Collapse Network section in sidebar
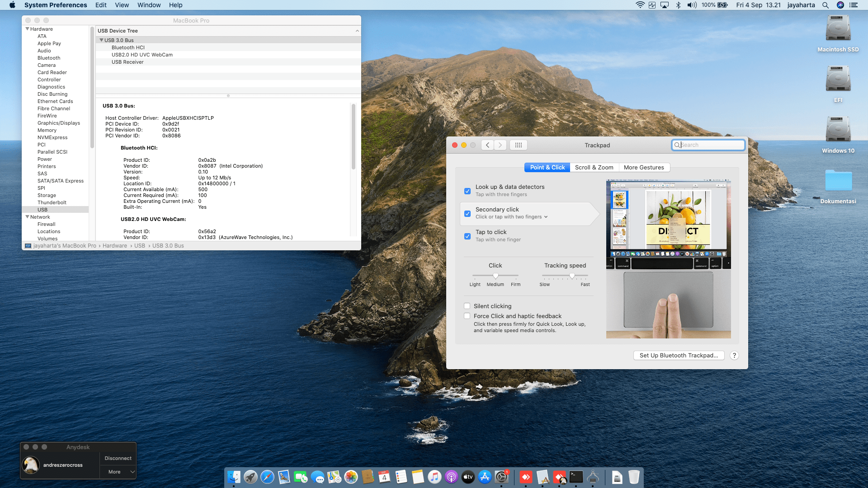 click(28, 217)
